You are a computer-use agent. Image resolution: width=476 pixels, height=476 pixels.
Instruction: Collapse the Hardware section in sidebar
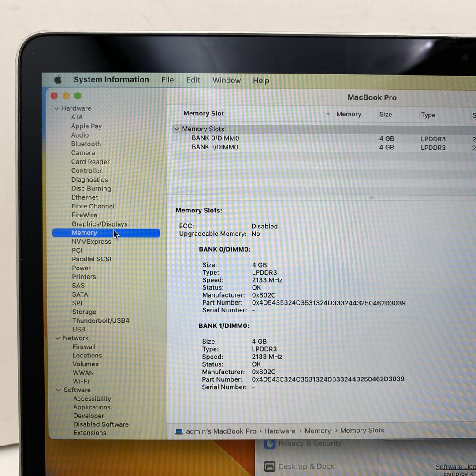click(56, 108)
